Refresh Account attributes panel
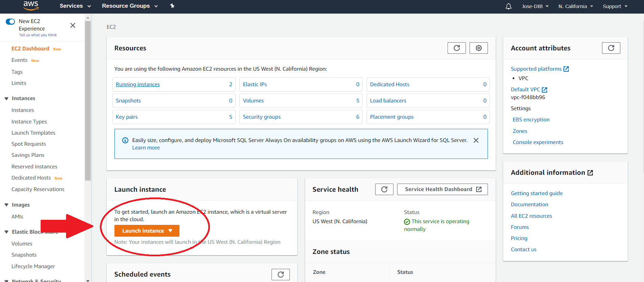 point(611,48)
